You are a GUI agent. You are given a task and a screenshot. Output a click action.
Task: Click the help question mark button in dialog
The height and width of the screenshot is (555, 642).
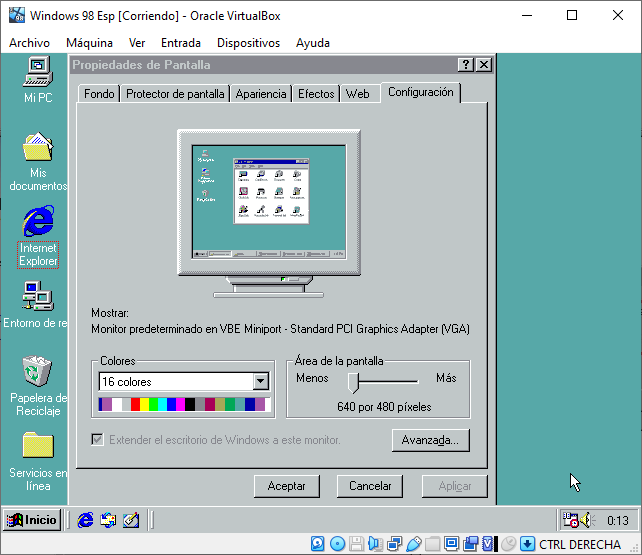coord(466,65)
